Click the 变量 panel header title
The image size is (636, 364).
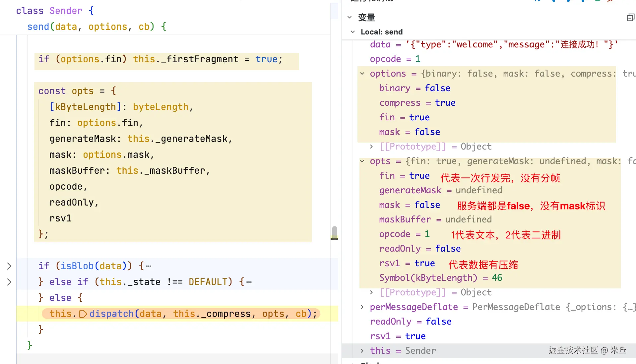pos(366,18)
